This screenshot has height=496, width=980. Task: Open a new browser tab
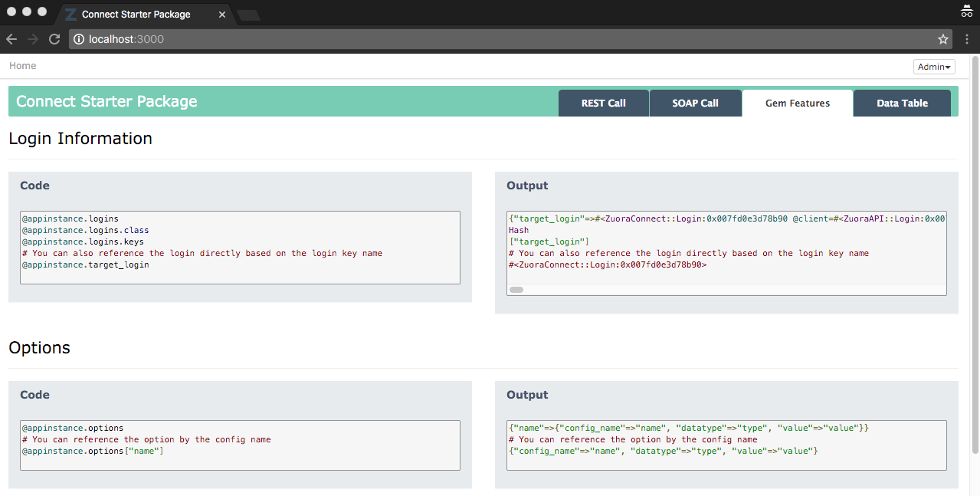(x=248, y=15)
